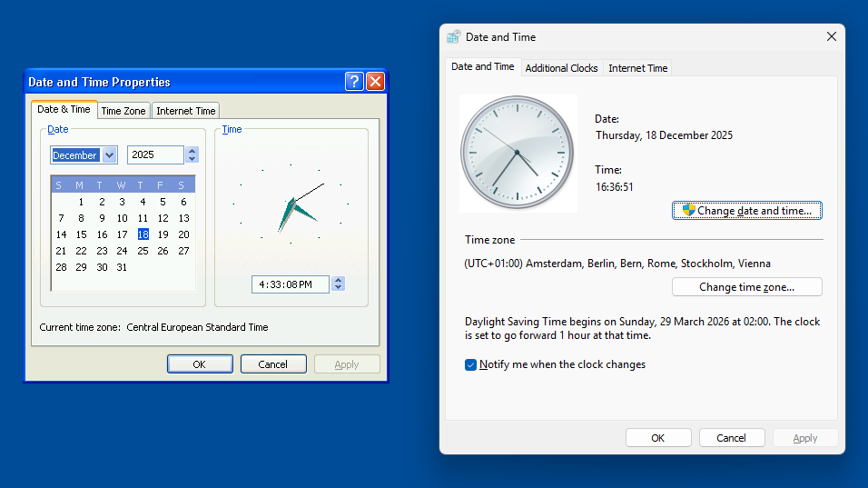The width and height of the screenshot is (868, 488).
Task: Switch to the Time Zone tab
Action: [x=123, y=111]
